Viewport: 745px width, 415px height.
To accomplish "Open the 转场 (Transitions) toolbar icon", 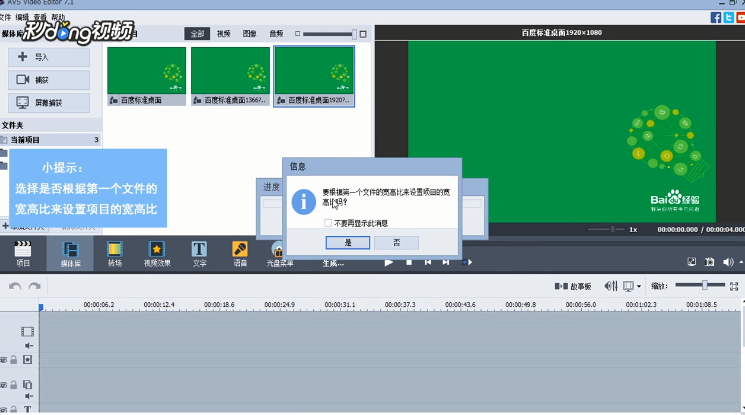I will [x=115, y=254].
